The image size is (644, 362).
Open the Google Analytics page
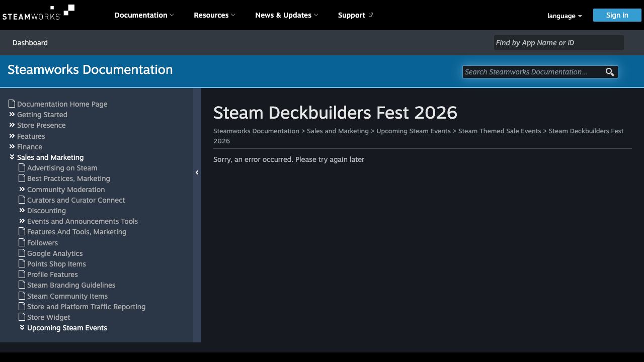[55, 253]
